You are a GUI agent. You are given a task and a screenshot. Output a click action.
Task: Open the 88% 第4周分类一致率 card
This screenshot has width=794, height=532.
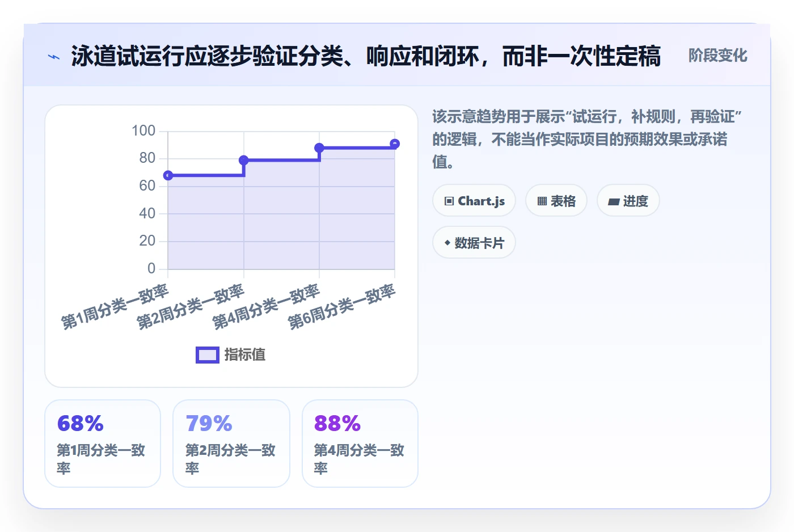[360, 444]
